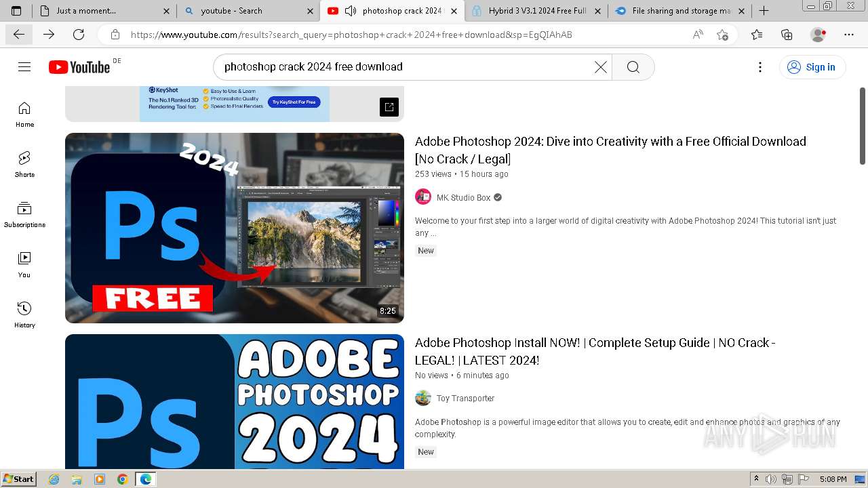Click the browser address bar URL

(x=351, y=35)
